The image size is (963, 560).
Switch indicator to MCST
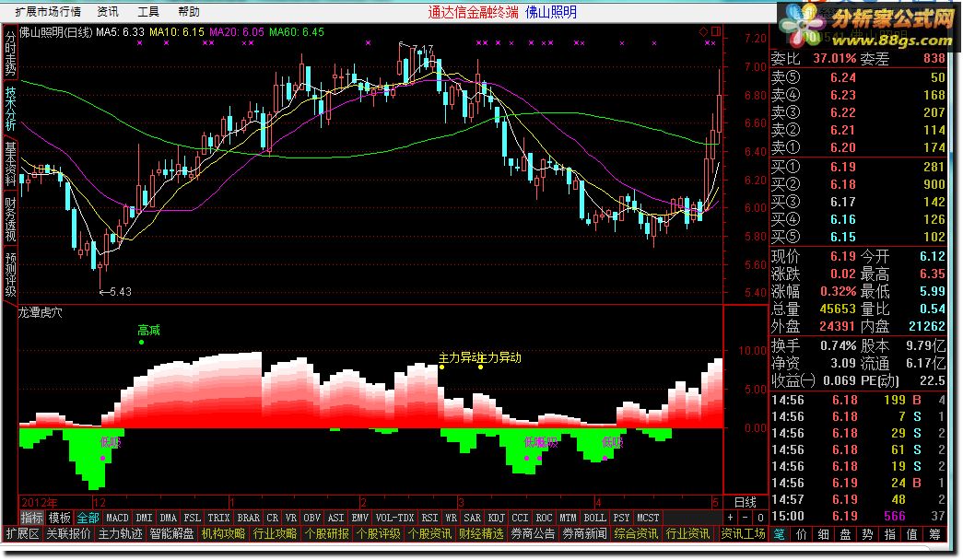click(x=648, y=518)
